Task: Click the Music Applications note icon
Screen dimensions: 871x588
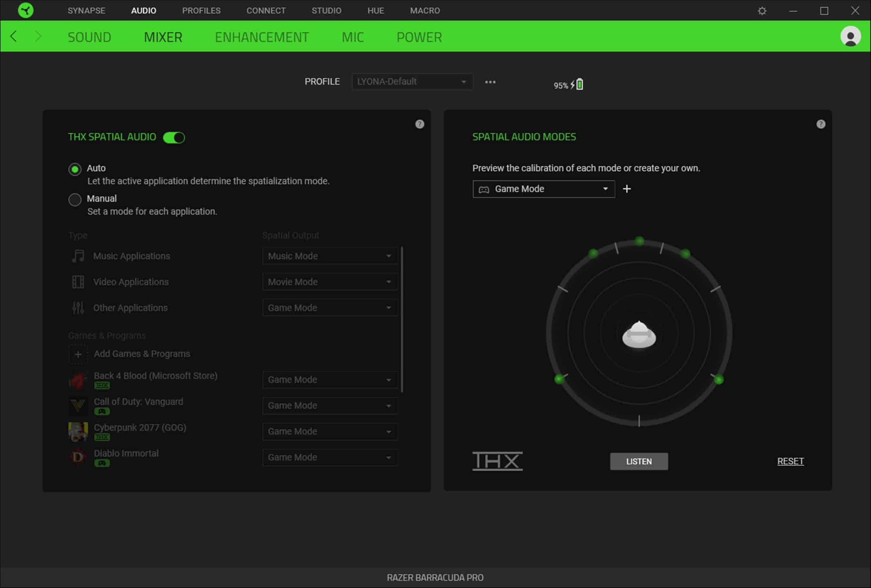Action: [78, 256]
